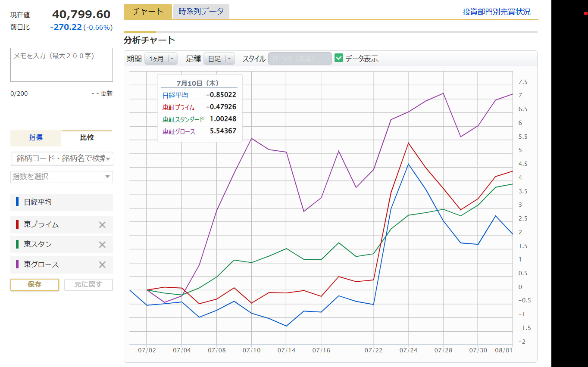Open the 足種 日足 dropdown
588x367 pixels.
219,59
